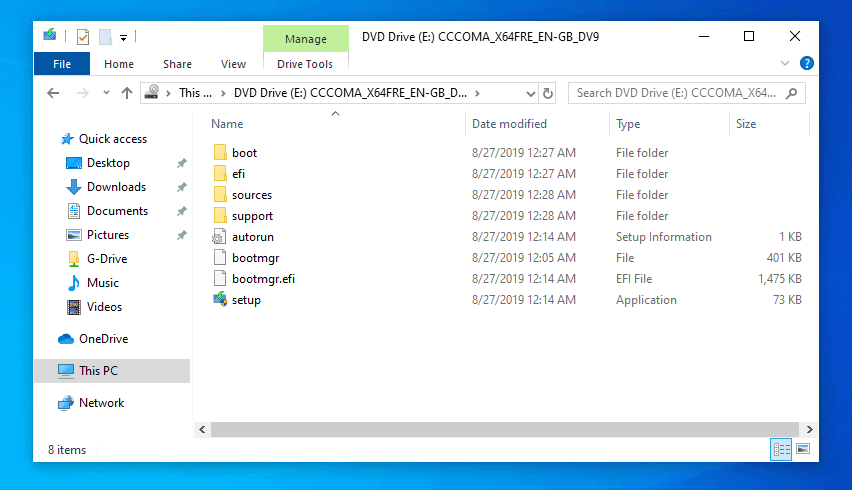Select the sources folder icon
Screen dimensions: 852x490
pos(220,194)
